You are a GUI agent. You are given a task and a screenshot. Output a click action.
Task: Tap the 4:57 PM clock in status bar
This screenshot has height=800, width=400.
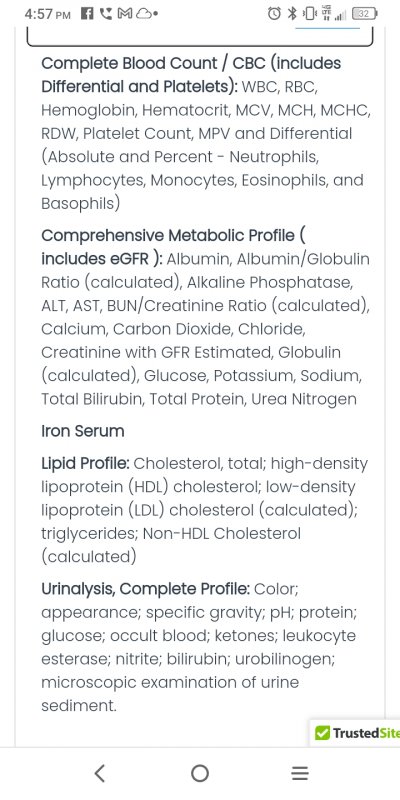47,14
